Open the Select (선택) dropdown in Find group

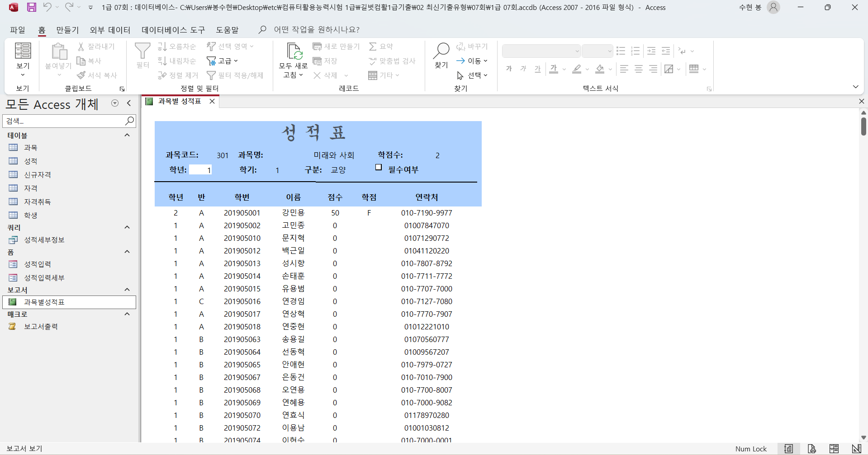click(x=473, y=75)
